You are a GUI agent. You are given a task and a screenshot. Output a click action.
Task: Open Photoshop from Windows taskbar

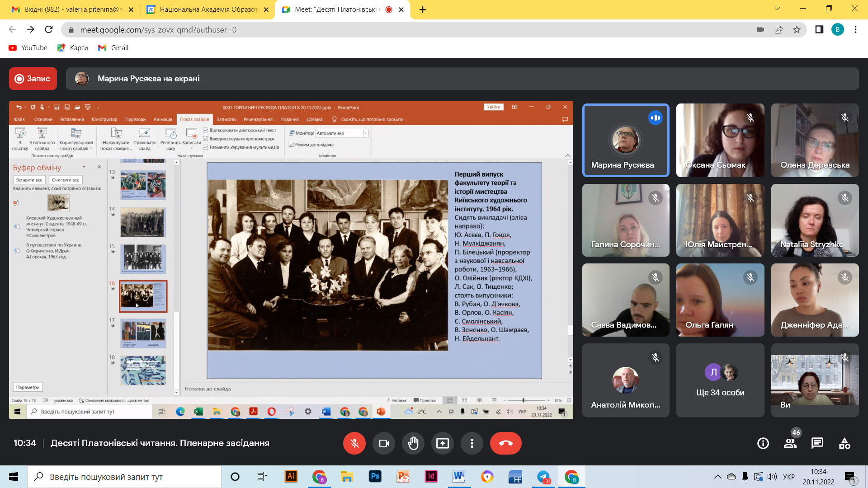[x=375, y=477]
